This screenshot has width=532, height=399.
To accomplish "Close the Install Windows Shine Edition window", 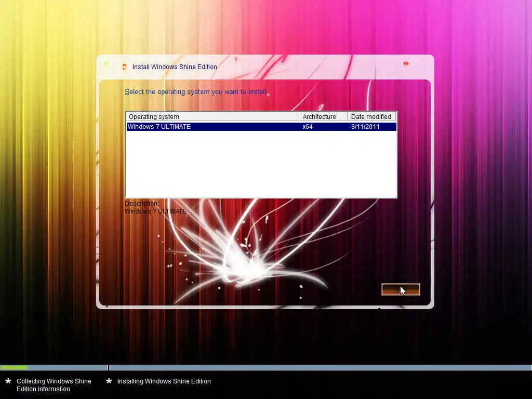I will 406,64.
